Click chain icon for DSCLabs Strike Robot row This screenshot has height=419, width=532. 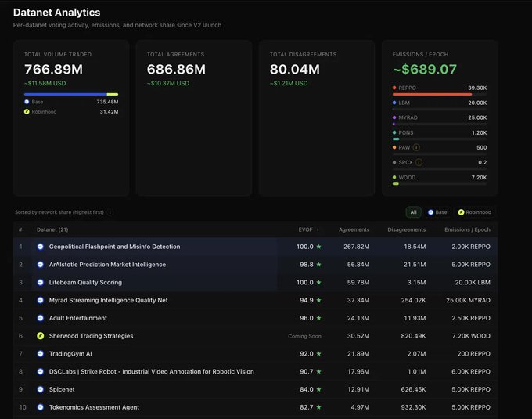point(41,371)
